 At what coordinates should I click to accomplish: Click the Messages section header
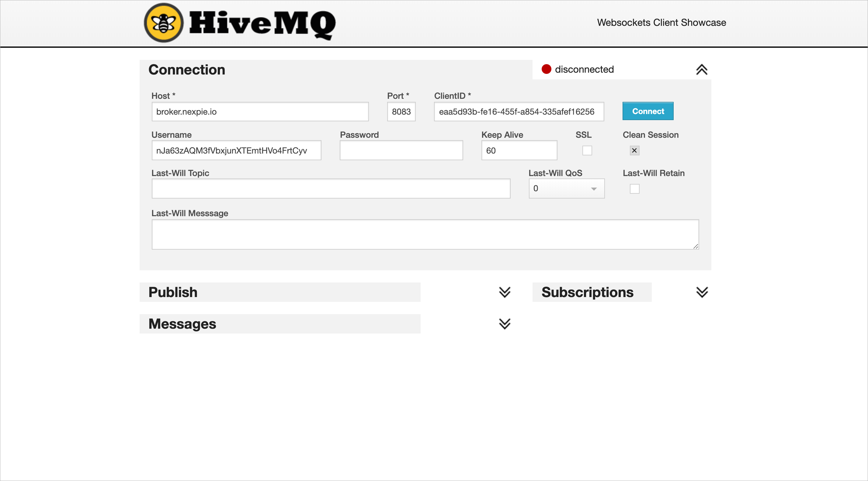(x=280, y=324)
